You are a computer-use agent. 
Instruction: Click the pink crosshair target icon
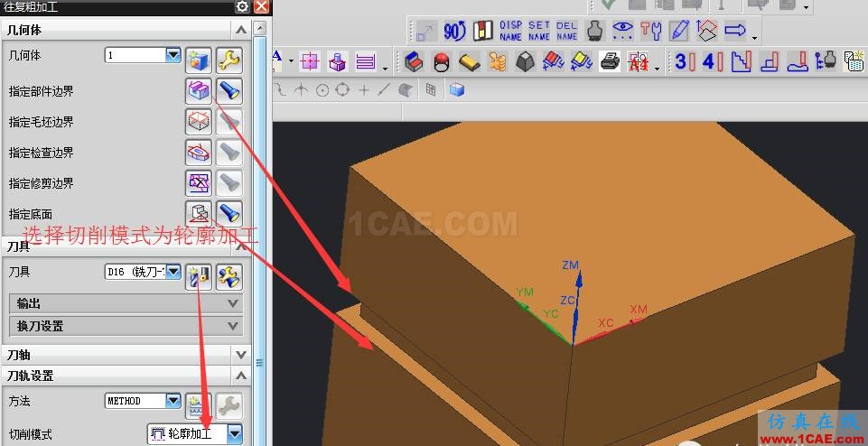coord(310,61)
